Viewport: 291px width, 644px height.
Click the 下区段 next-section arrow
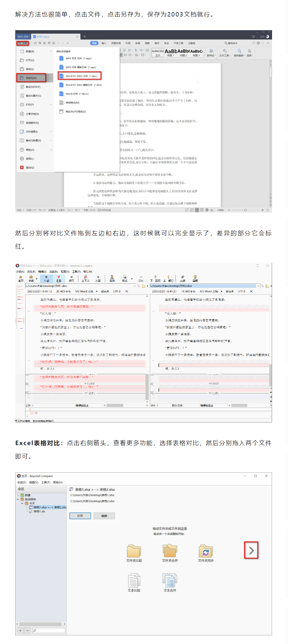[x=155, y=278]
